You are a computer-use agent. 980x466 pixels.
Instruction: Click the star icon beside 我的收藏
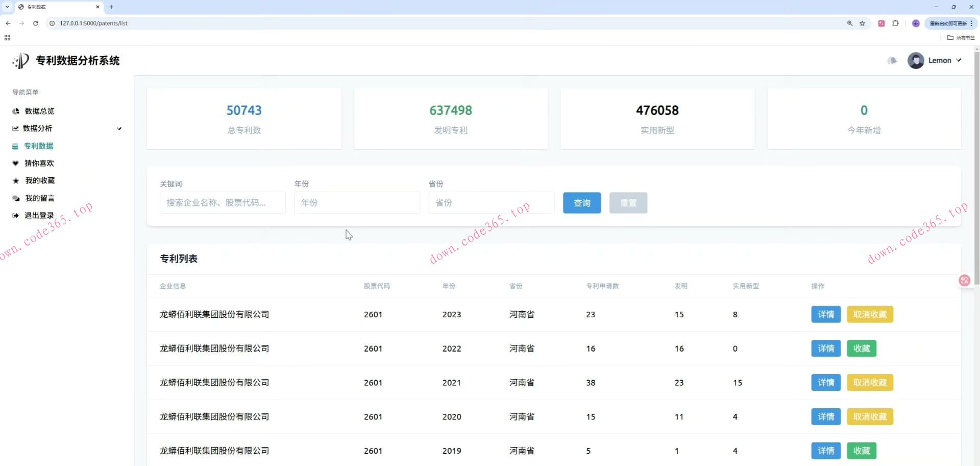tap(16, 181)
